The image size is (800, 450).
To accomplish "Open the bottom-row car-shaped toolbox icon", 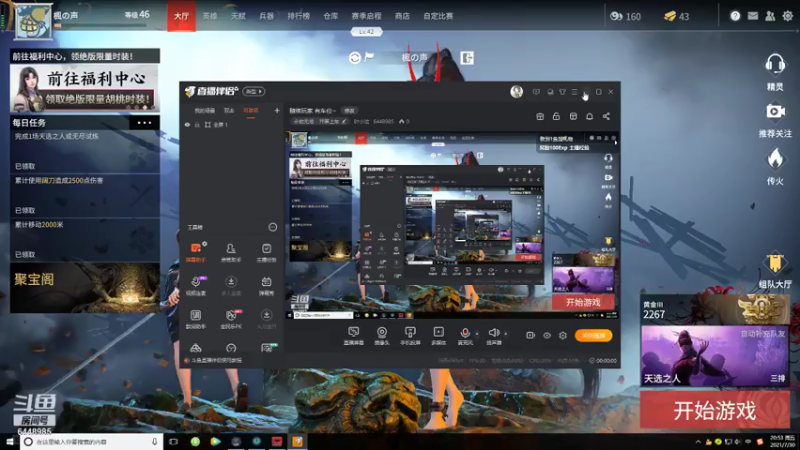I will point(195,348).
